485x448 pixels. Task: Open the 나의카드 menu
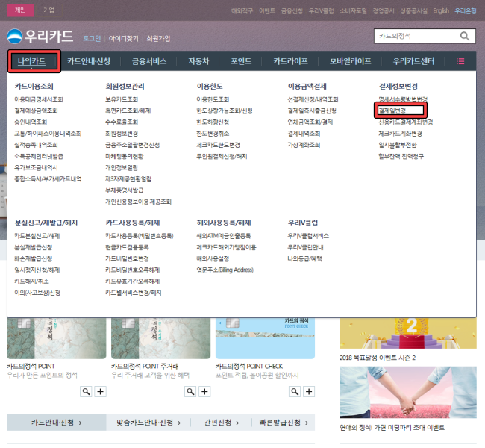click(31, 61)
